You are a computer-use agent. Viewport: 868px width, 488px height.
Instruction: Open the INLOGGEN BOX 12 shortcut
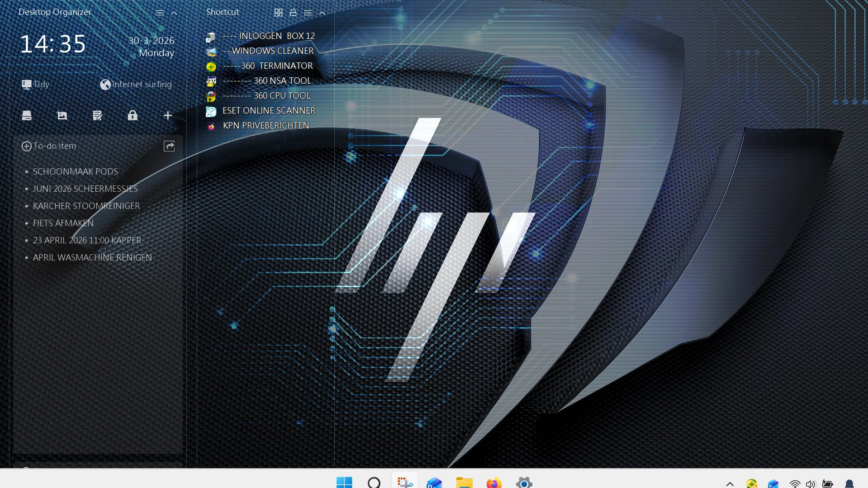click(261, 36)
